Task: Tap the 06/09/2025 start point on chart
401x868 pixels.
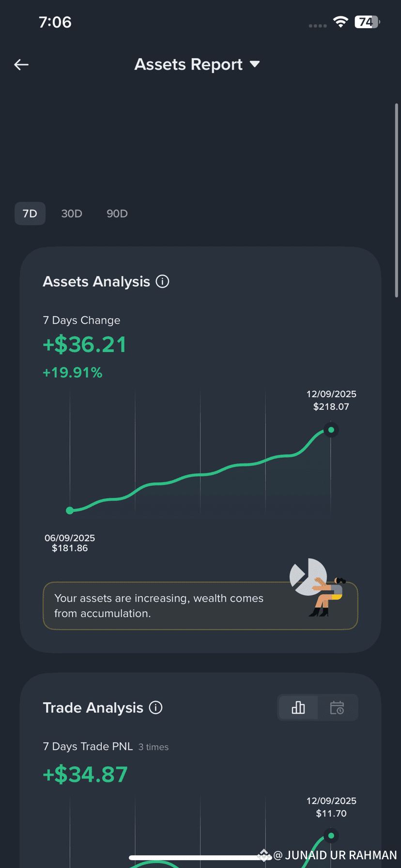Action: [x=70, y=510]
